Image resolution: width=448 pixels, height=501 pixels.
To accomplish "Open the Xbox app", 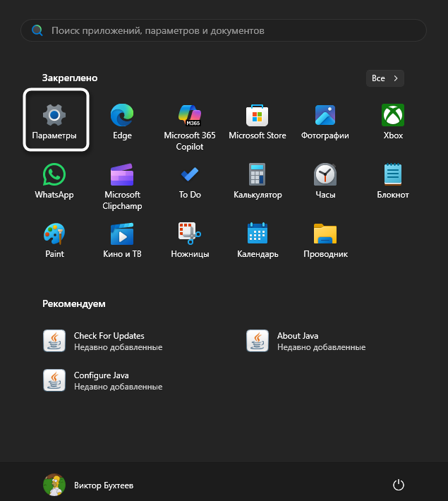I will pyautogui.click(x=393, y=121).
